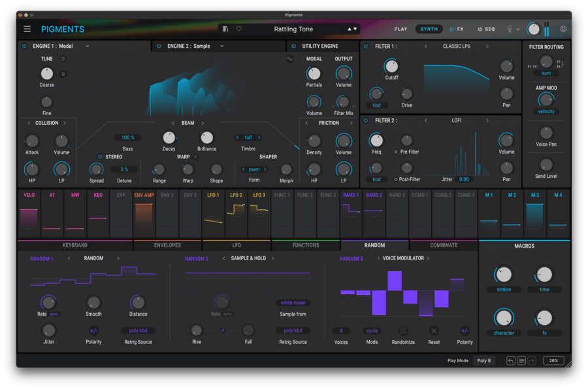Click the next arrow on CLASSIC LP6 filter
The image size is (588, 389).
point(487,46)
